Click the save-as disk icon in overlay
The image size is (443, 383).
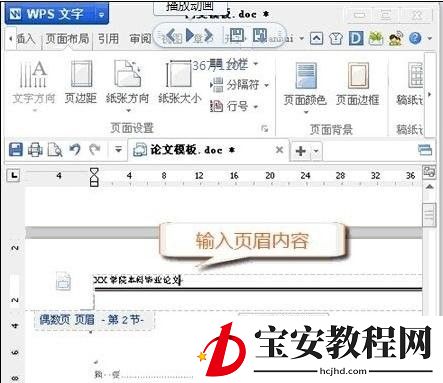[x=260, y=35]
